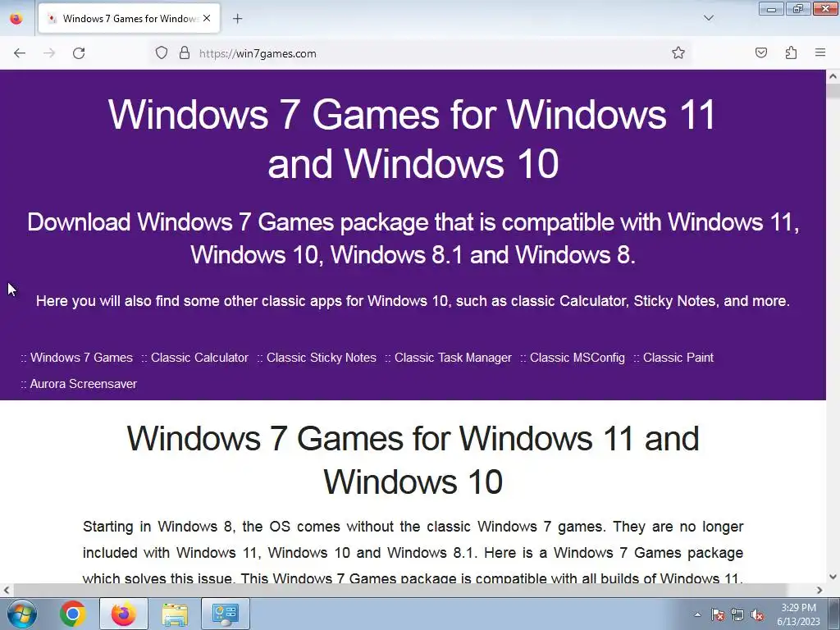Expand the list all tabs chevron

(x=708, y=18)
